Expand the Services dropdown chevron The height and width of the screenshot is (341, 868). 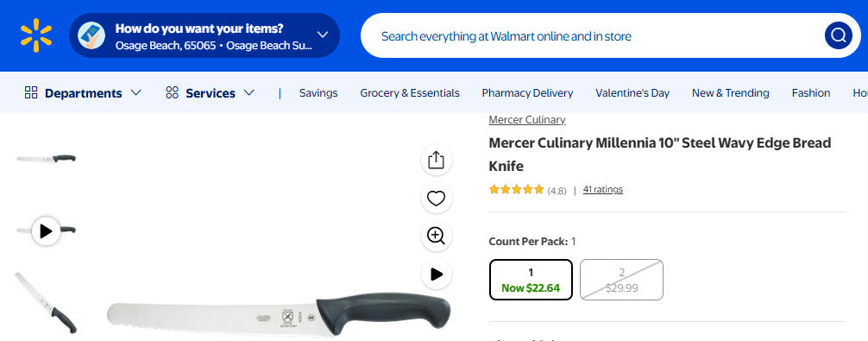coord(249,92)
